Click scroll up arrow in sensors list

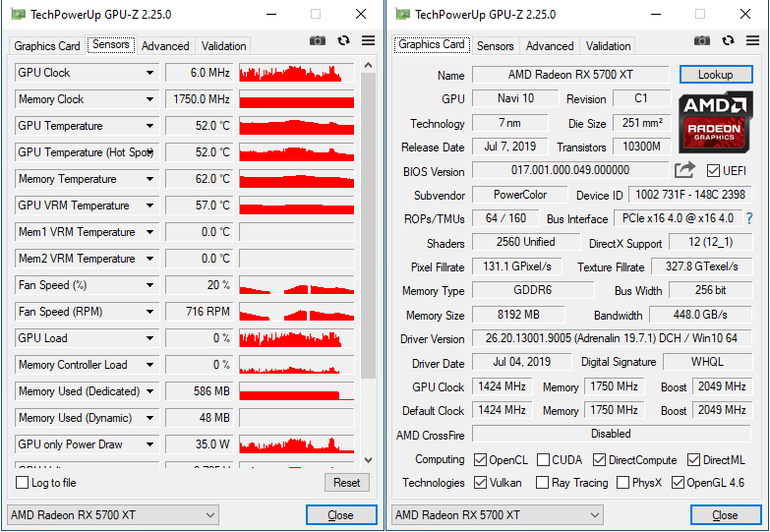369,65
